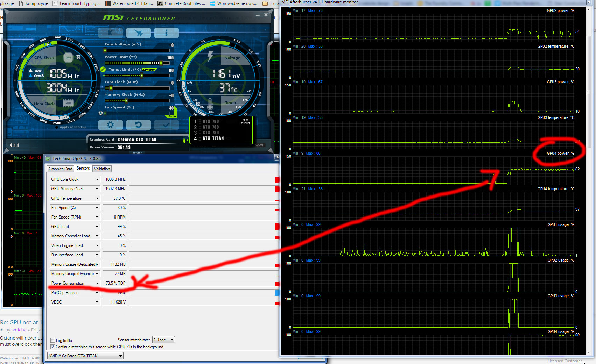
Task: Toggle the fan speed Auto button
Action: [172, 116]
